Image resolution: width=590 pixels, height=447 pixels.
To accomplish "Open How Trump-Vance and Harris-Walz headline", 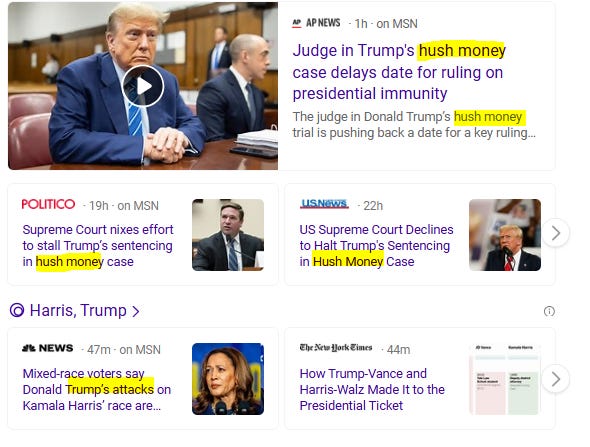I will point(372,389).
